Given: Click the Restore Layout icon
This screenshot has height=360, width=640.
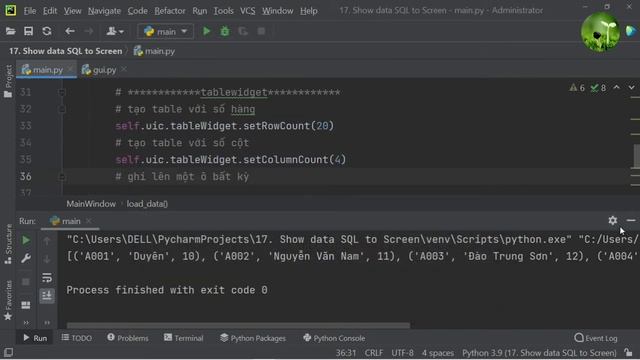Looking at the screenshot, I should tap(26, 305).
